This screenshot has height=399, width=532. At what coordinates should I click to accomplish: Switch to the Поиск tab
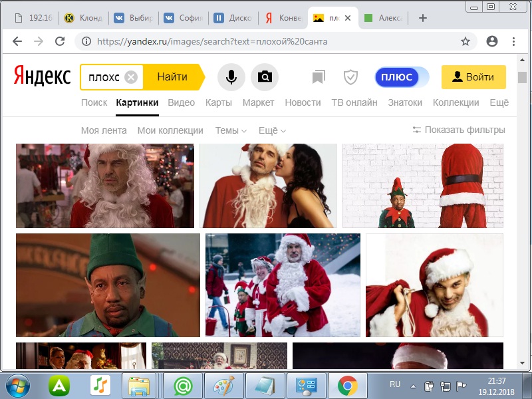(x=94, y=102)
